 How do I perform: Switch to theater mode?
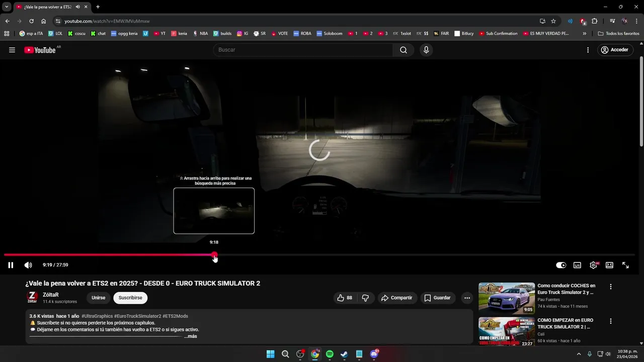pyautogui.click(x=609, y=265)
